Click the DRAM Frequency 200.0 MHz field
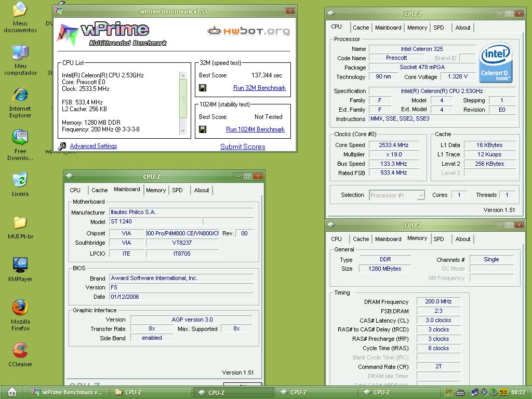The width and height of the screenshot is (532, 399). (x=438, y=301)
